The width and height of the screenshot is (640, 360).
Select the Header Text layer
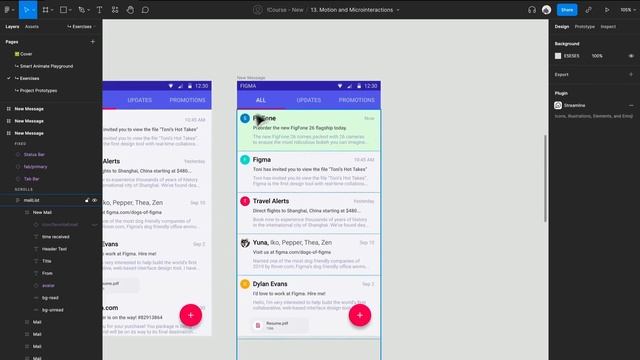click(54, 249)
